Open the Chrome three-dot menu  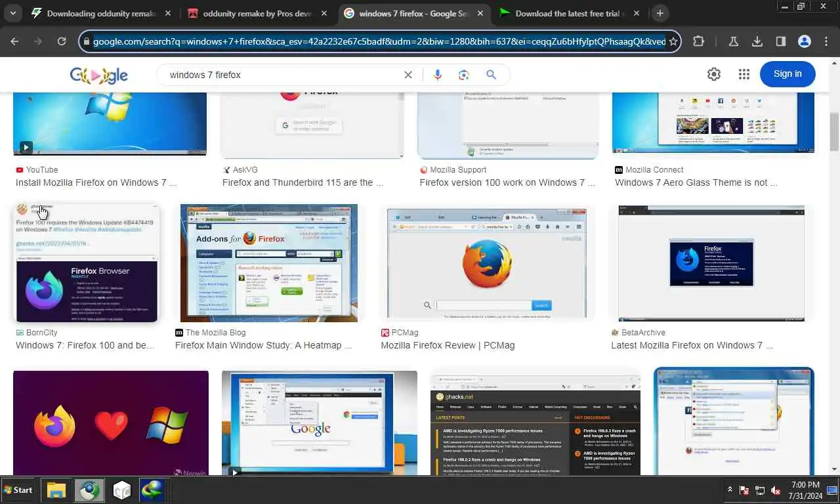[x=826, y=41]
